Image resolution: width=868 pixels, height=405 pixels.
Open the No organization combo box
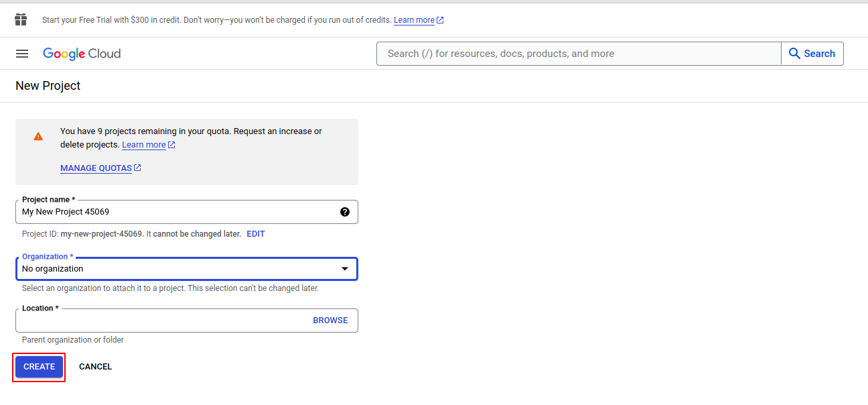click(x=181, y=269)
